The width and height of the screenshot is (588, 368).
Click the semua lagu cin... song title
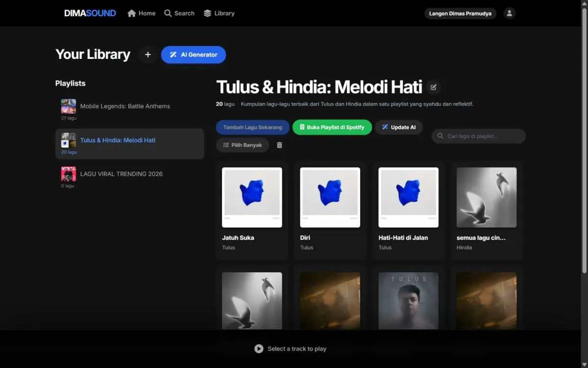point(481,237)
